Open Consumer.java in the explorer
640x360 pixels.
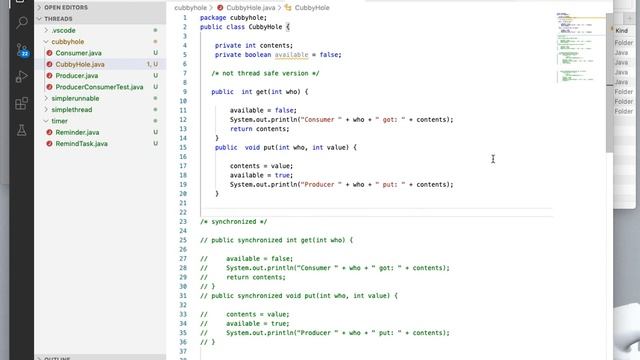[x=78, y=53]
